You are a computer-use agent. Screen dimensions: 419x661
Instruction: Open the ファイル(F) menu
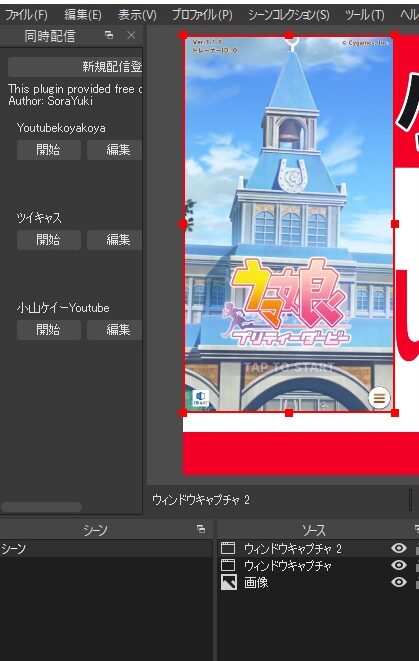pyautogui.click(x=26, y=15)
